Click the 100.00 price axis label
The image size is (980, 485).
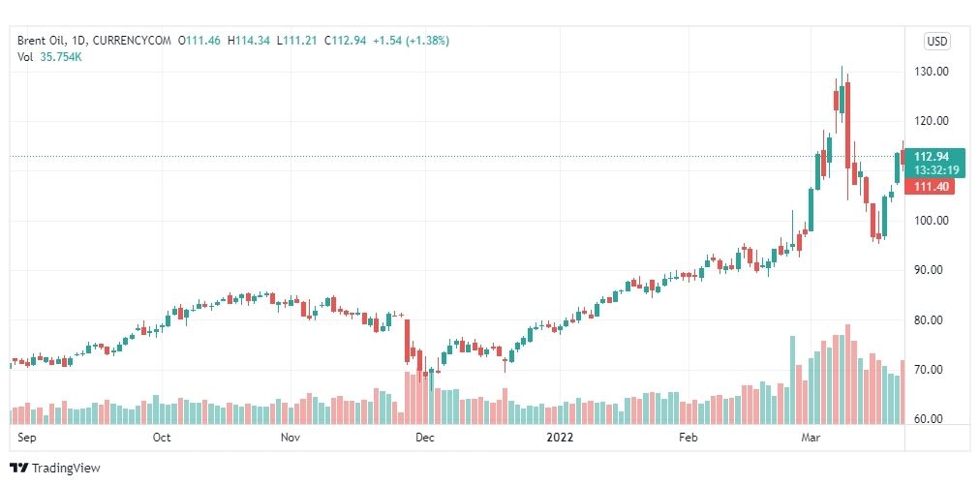pyautogui.click(x=932, y=221)
